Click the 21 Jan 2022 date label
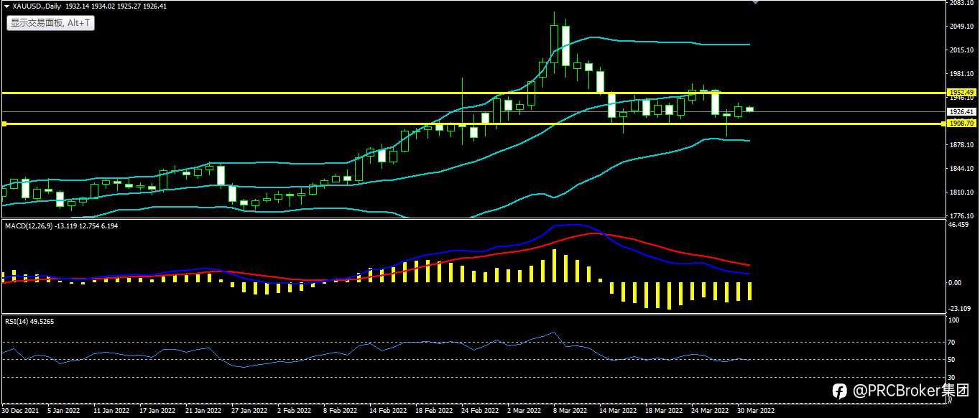The image size is (980, 418). pos(203,411)
